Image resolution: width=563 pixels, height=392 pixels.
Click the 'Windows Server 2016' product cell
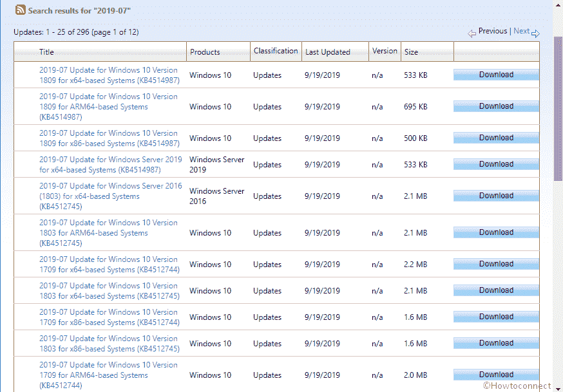217,196
